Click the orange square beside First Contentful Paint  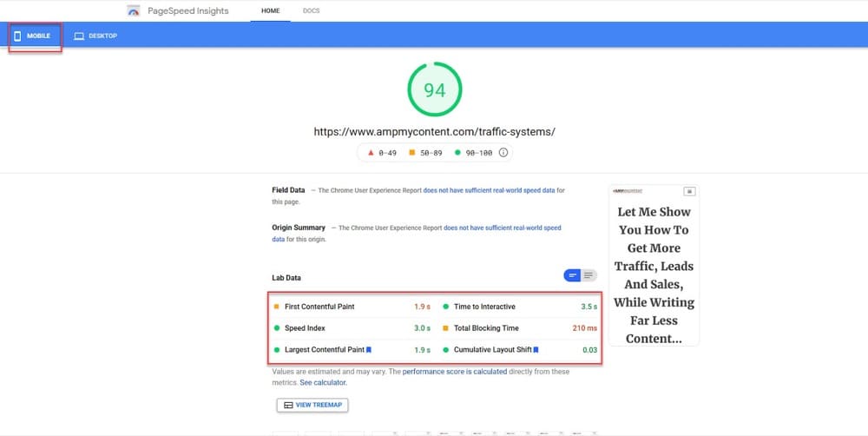point(277,307)
